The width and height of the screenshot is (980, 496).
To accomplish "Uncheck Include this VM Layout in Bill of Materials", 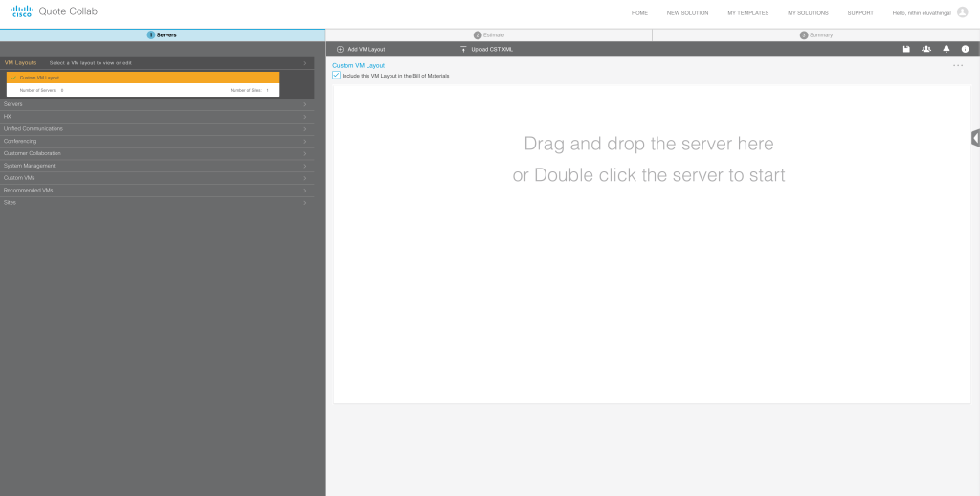I will pos(336,75).
